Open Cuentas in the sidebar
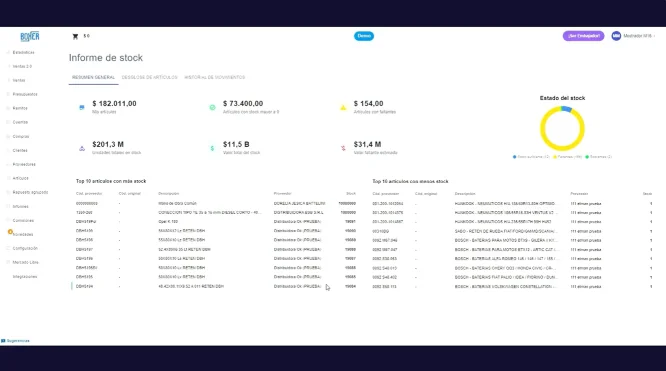Viewport: 666px width, 371px height. pos(20,122)
